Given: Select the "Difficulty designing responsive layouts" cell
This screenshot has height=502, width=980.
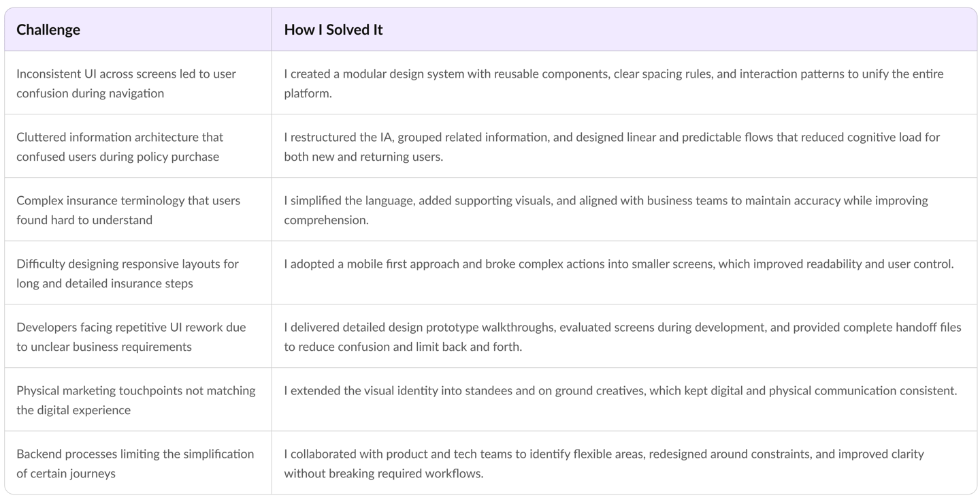Looking at the screenshot, I should [x=127, y=264].
